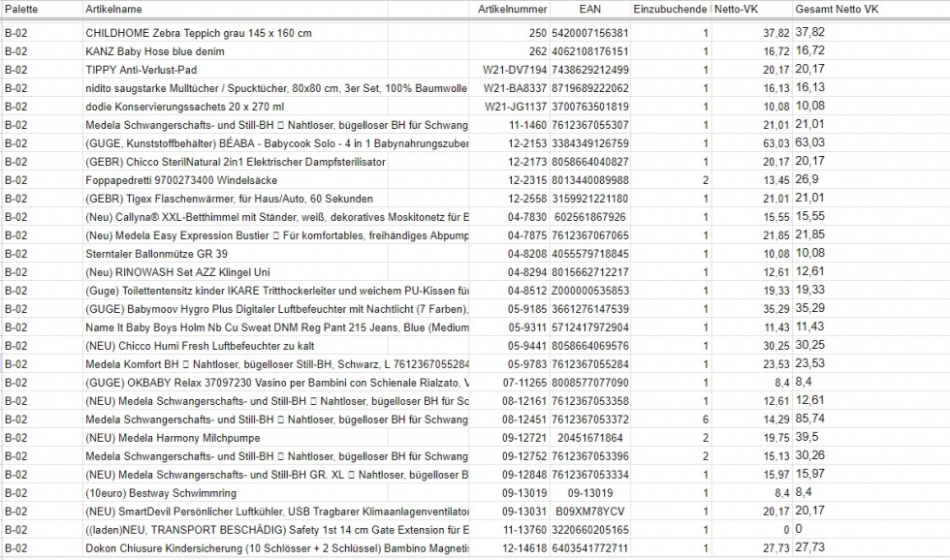Click the Gesamt Netto VK header
Screen dimensions: 950x560
837,9
